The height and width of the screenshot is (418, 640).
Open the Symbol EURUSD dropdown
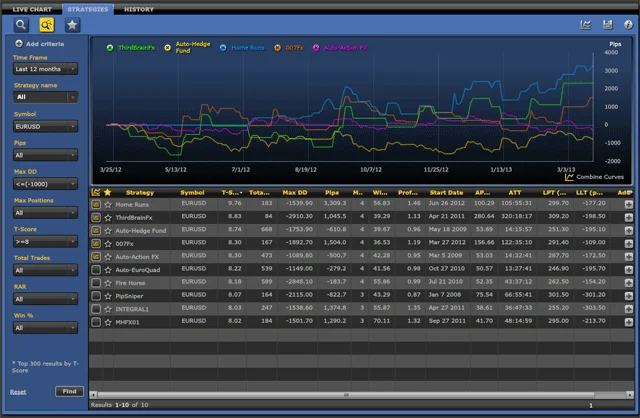45,127
